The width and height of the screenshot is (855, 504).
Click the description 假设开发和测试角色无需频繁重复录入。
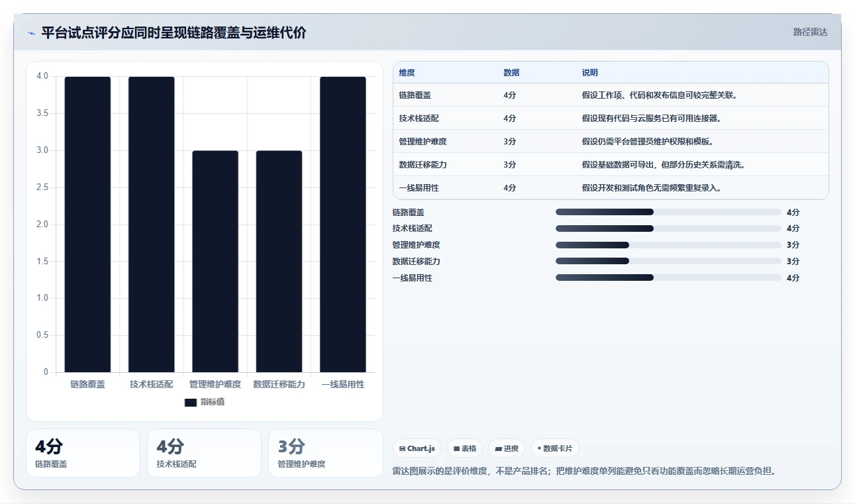coord(652,188)
